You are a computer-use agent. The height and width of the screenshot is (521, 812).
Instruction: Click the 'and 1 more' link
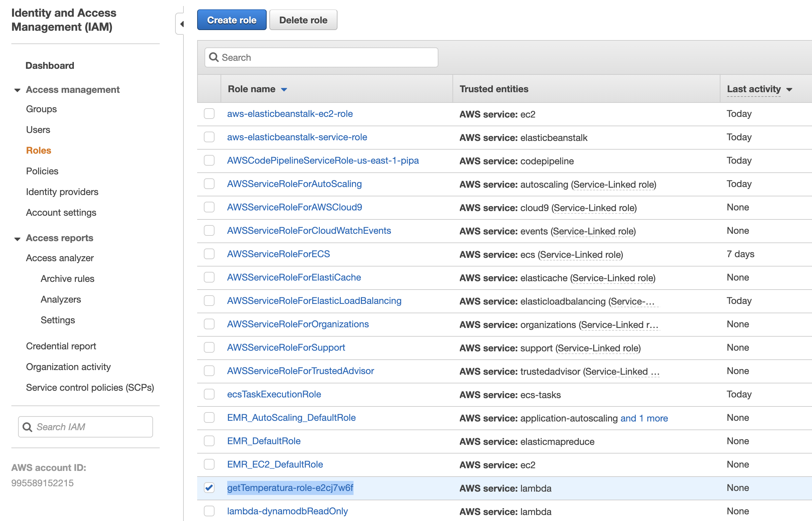(644, 418)
